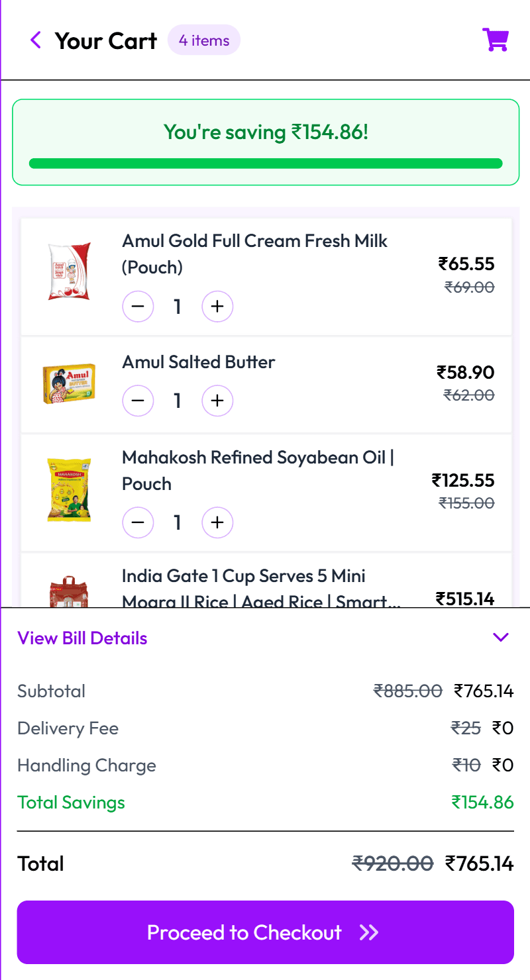The width and height of the screenshot is (530, 980).
Task: Open Amul Salted Butter product image
Action: pos(69,384)
